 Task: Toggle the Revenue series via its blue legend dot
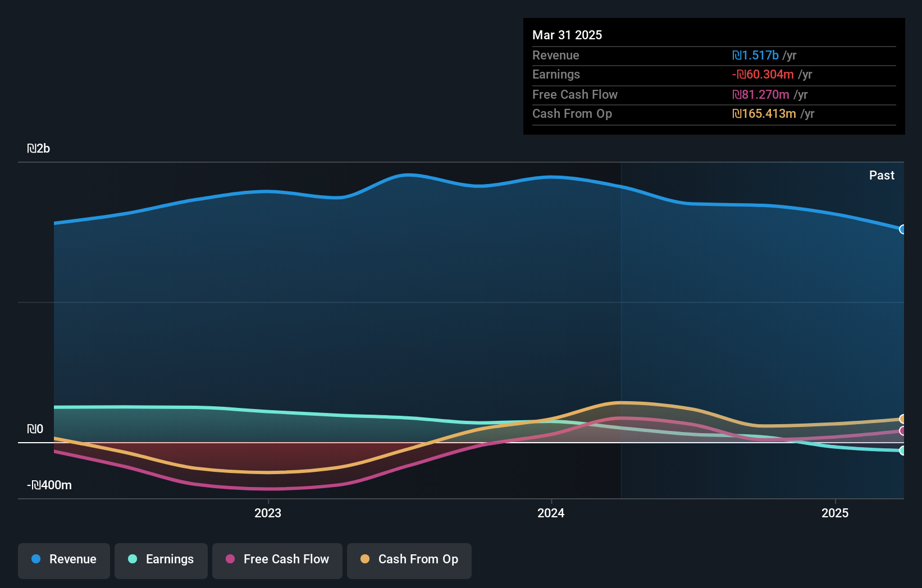35,559
